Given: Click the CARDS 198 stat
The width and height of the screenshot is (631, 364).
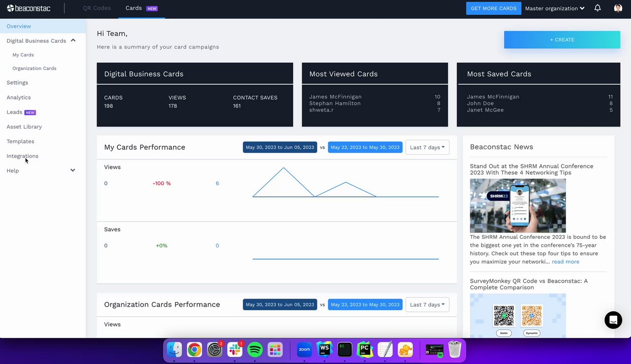Looking at the screenshot, I should click(x=113, y=101).
